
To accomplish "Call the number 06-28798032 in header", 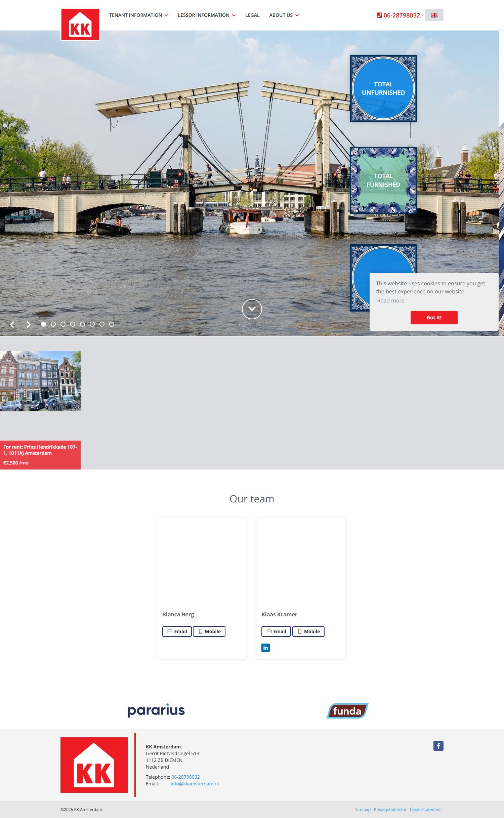I will pyautogui.click(x=402, y=15).
